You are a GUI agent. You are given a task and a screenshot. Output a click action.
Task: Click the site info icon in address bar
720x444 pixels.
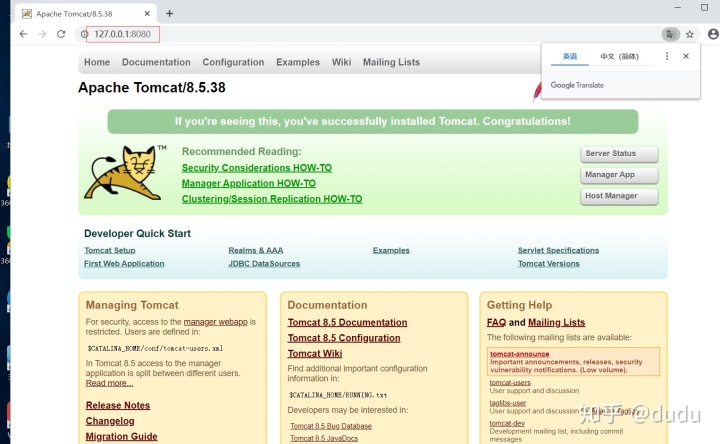pos(84,34)
